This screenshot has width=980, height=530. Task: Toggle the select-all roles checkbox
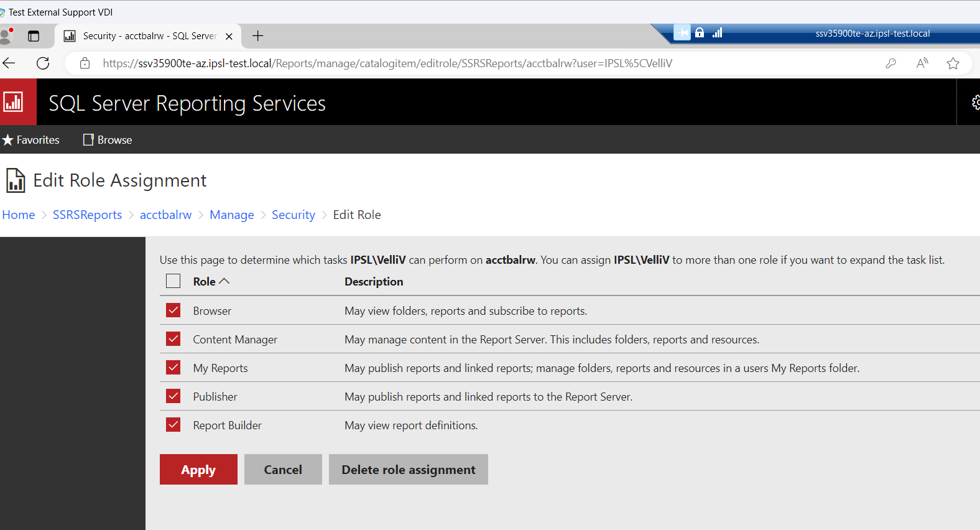tap(173, 281)
